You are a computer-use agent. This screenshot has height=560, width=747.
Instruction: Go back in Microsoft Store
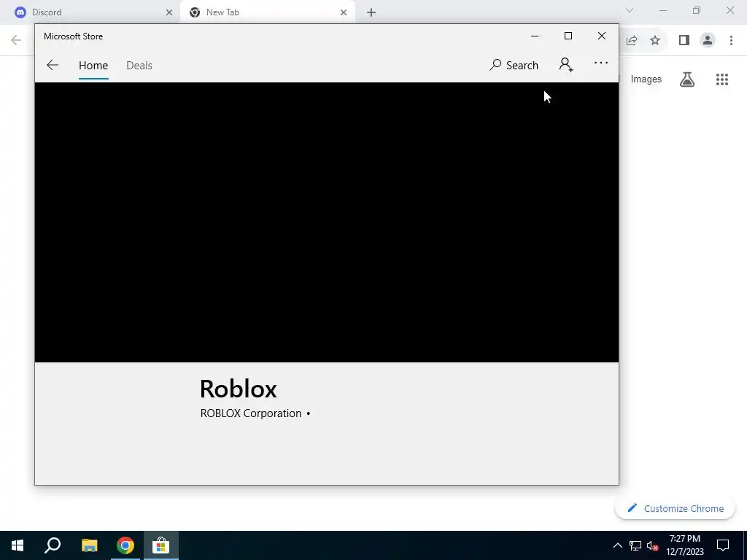point(53,65)
